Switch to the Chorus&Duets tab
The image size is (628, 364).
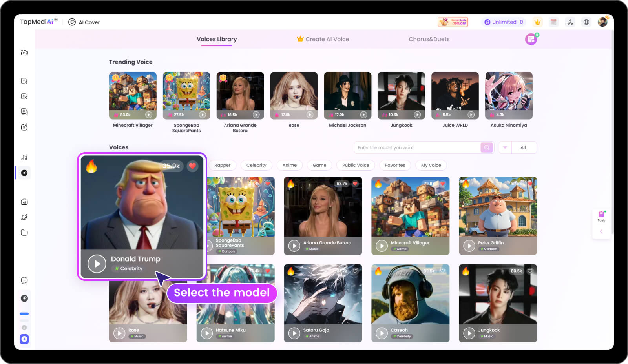pos(429,39)
